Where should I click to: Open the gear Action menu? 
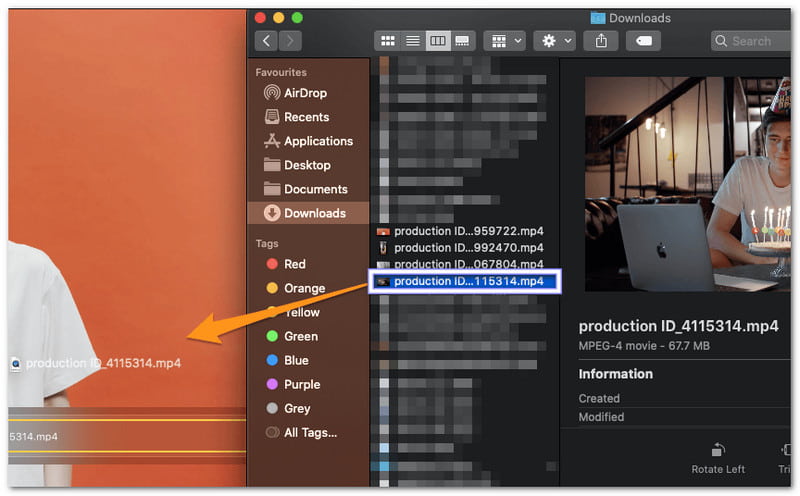555,41
